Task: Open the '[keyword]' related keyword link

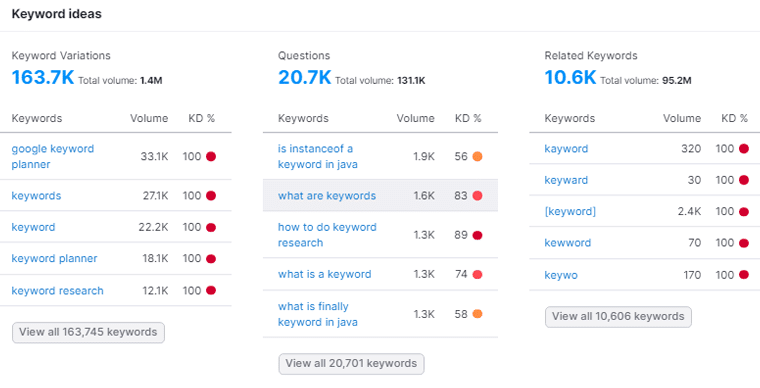Action: coord(570,212)
